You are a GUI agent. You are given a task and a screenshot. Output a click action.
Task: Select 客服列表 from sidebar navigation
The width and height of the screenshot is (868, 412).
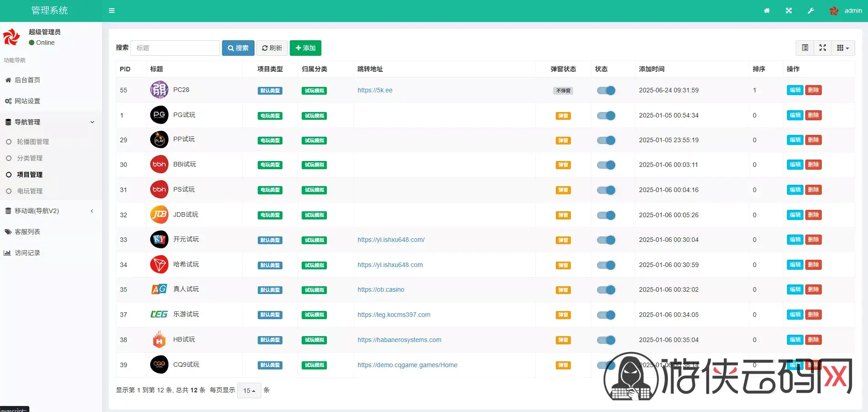pos(27,232)
